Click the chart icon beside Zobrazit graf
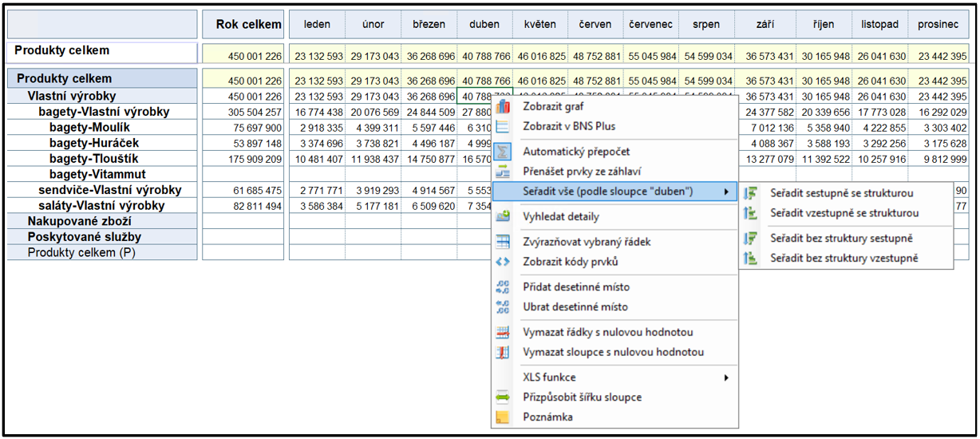The height and width of the screenshot is (439, 980). pos(503,106)
